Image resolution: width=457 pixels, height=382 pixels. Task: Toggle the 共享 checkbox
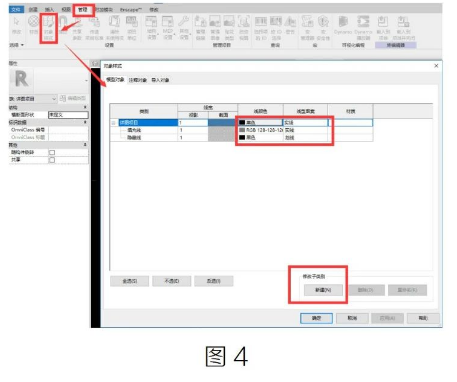click(x=52, y=160)
